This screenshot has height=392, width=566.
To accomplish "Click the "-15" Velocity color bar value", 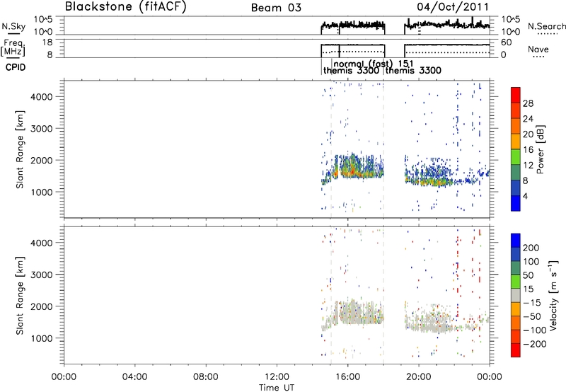I will [532, 303].
